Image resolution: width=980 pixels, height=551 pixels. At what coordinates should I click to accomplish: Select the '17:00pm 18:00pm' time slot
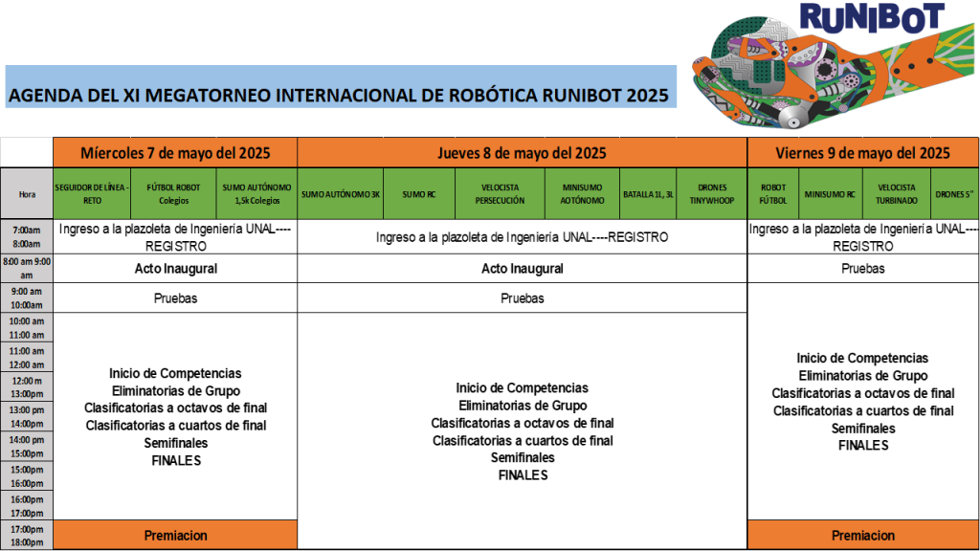point(27,536)
